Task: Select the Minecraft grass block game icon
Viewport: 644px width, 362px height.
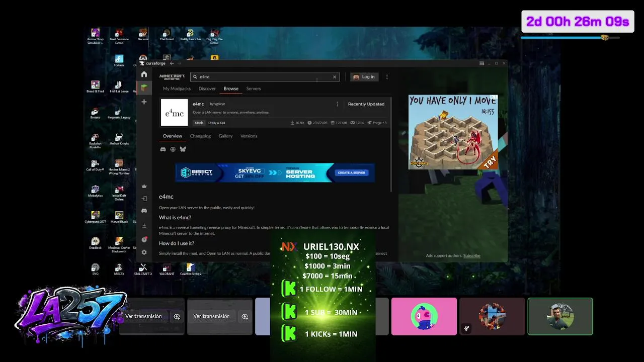Action: click(x=144, y=87)
